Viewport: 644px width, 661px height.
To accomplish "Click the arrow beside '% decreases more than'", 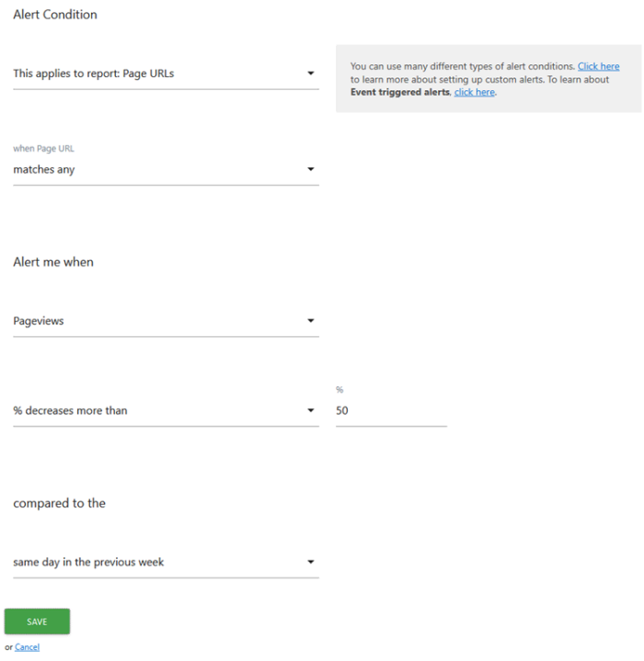I will click(310, 411).
